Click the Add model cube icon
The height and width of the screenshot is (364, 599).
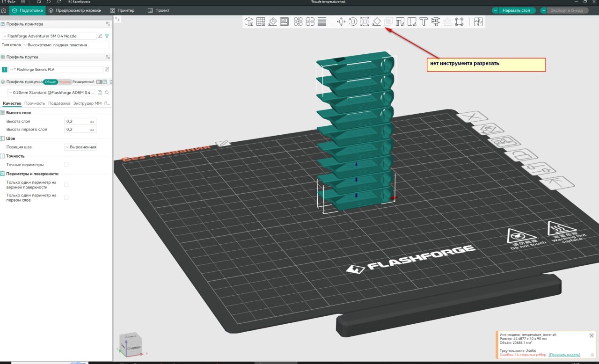point(249,22)
